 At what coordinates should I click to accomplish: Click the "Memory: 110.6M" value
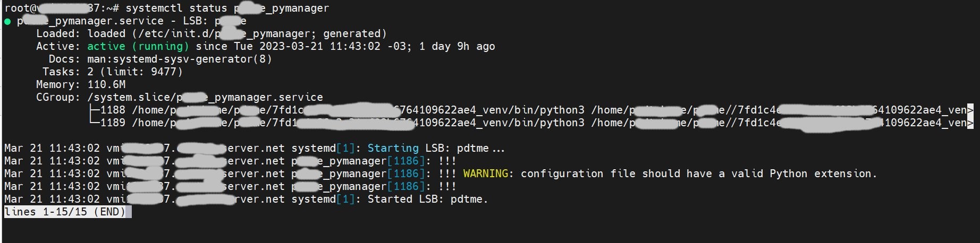click(106, 85)
